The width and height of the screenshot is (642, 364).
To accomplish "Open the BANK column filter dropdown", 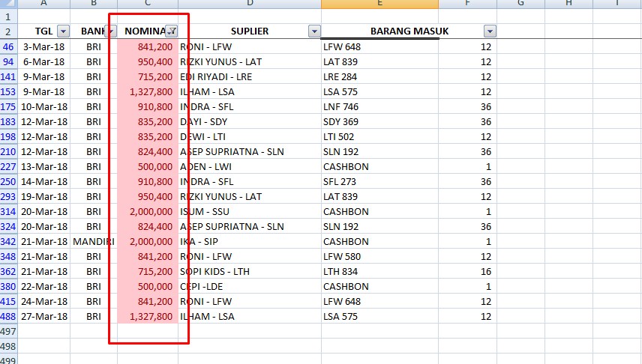I will 111,31.
